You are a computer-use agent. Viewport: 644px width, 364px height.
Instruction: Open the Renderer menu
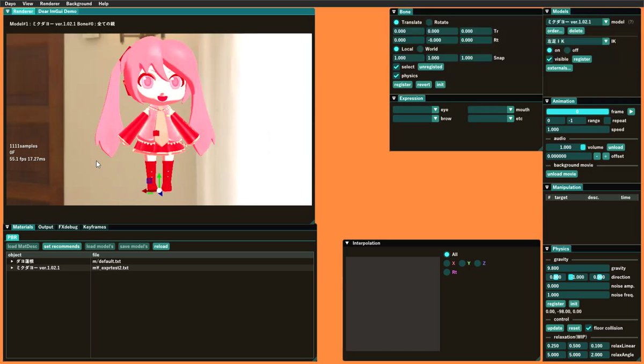click(50, 4)
